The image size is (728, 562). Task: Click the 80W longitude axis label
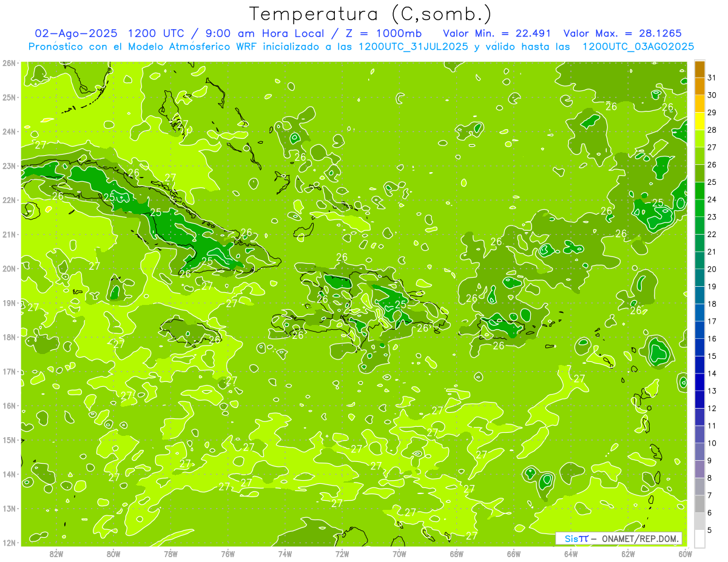tap(113, 554)
